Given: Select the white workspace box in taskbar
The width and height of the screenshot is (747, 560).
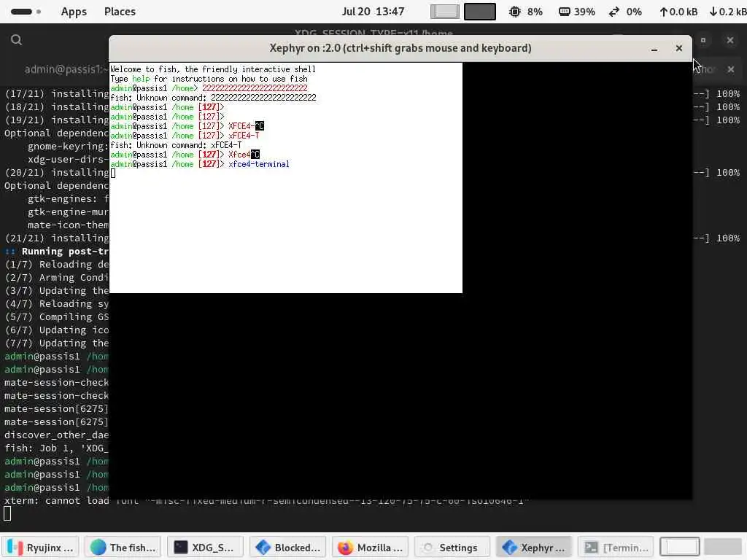Looking at the screenshot, I should click(680, 547).
